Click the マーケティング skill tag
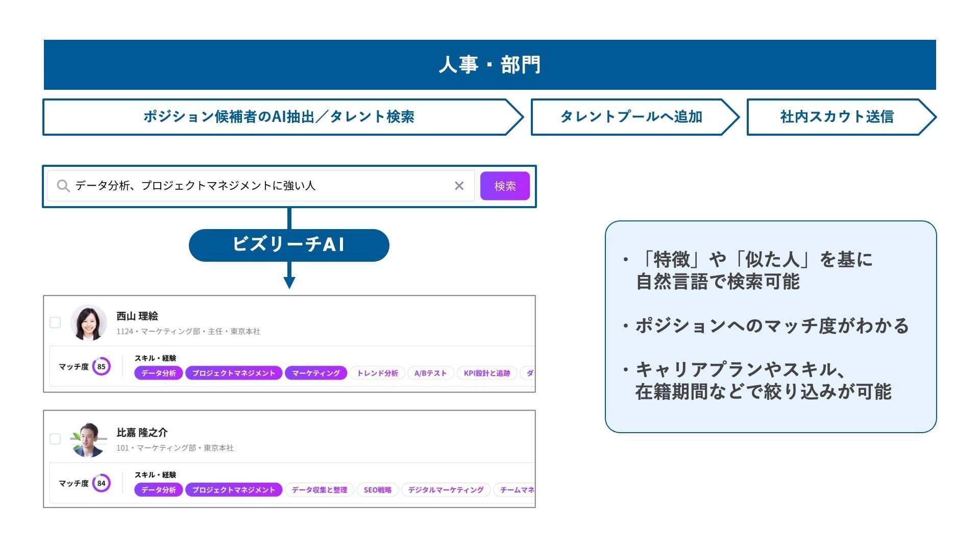980x551 pixels. click(x=316, y=373)
